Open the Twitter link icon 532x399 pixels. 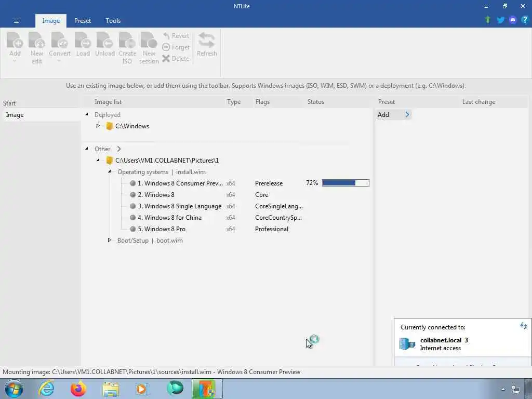[x=500, y=20]
